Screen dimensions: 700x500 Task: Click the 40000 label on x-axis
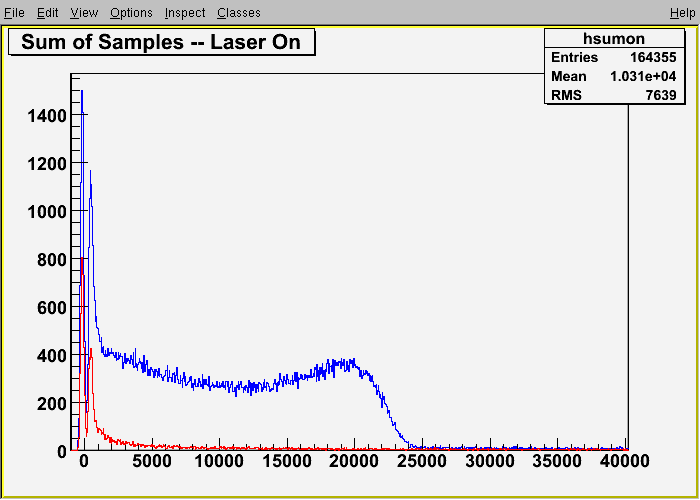tap(625, 461)
